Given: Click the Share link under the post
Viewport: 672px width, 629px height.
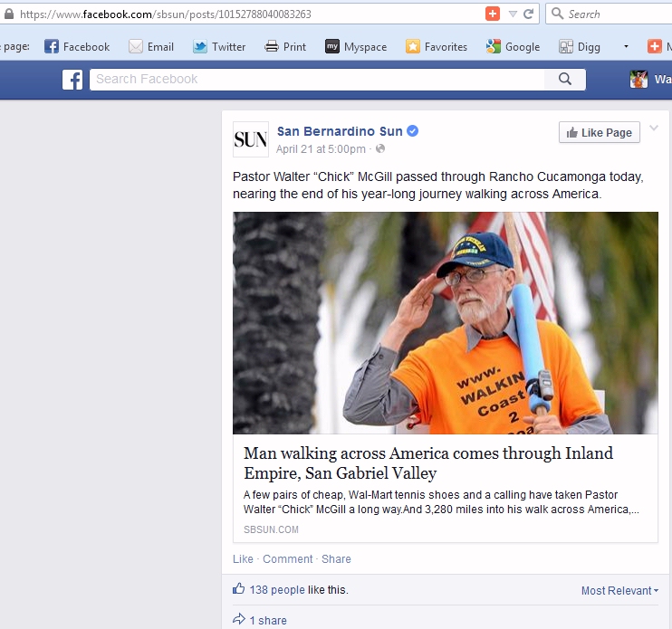Looking at the screenshot, I should pyautogui.click(x=336, y=558).
